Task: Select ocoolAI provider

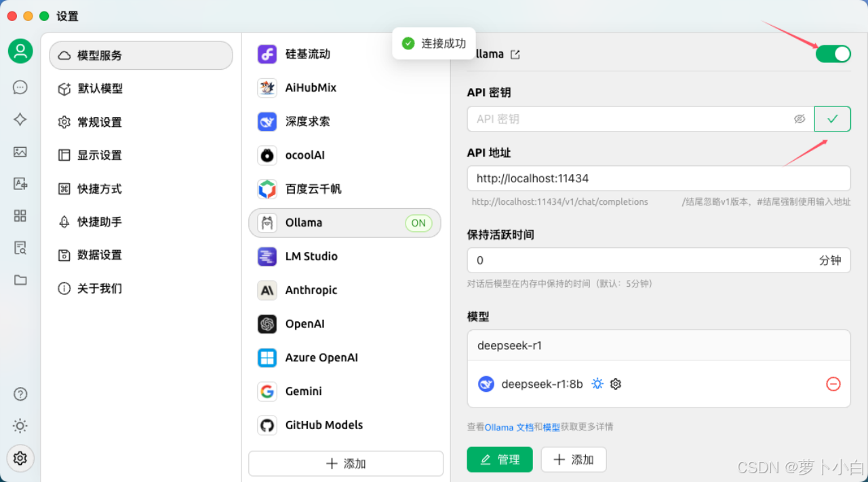Action: [345, 155]
